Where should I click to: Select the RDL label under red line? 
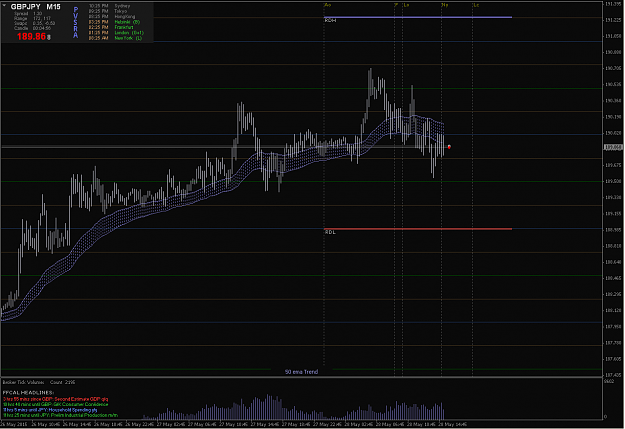[330, 232]
